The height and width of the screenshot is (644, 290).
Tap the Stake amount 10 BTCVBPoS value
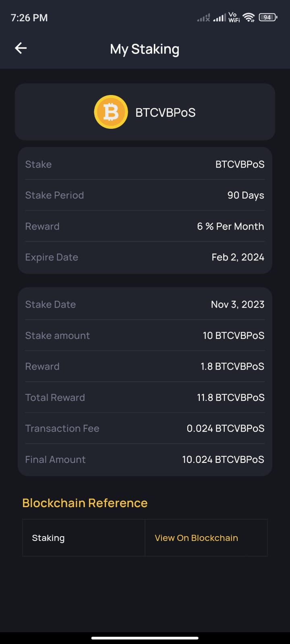[233, 335]
